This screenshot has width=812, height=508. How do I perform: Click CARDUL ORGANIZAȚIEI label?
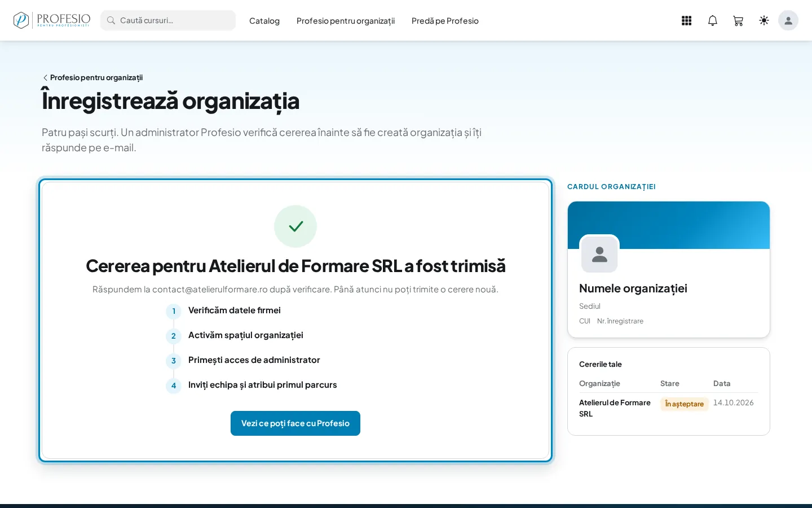(611, 187)
